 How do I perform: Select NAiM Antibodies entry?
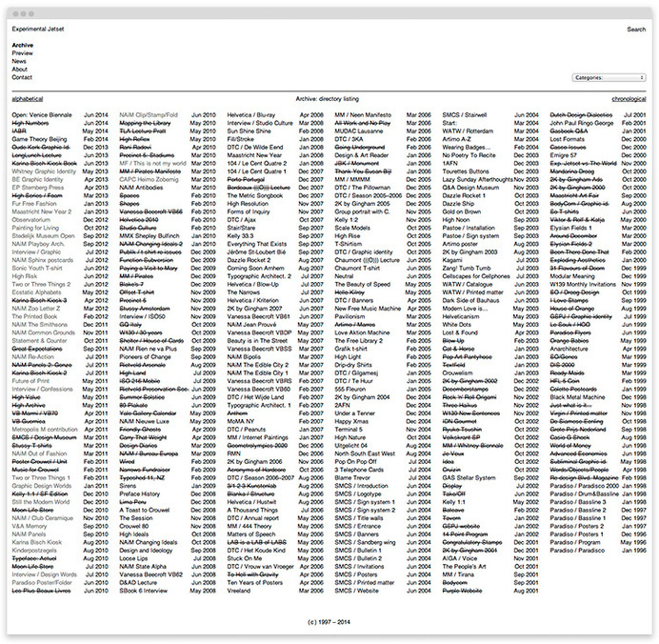[x=141, y=188]
